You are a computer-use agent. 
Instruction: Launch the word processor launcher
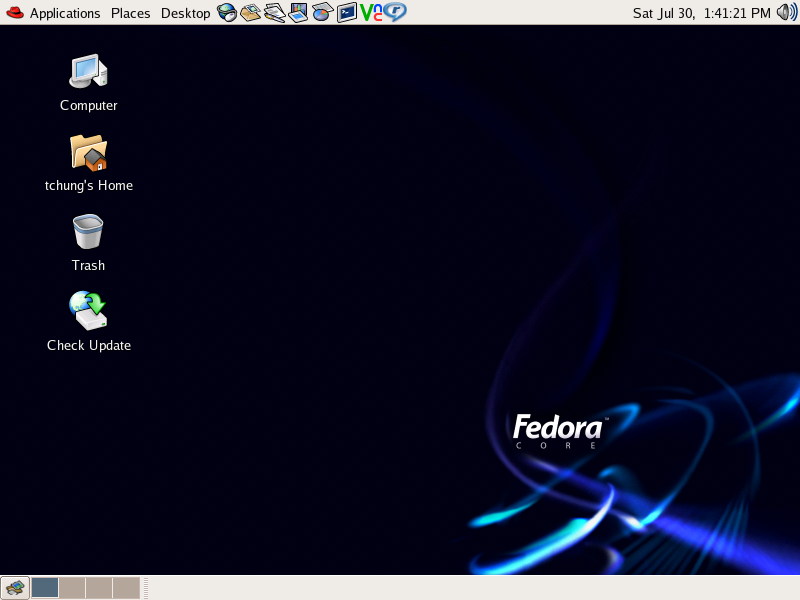click(x=274, y=12)
